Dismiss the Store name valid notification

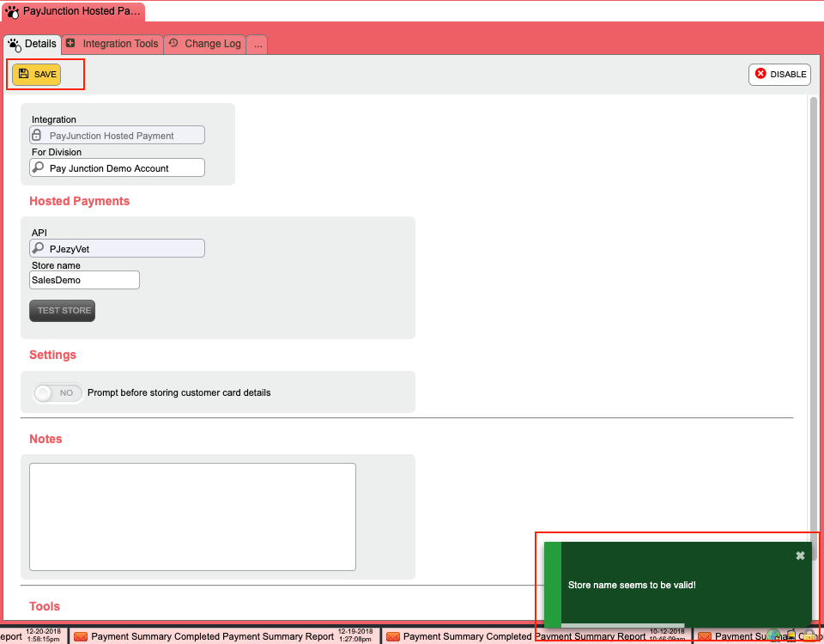coord(799,555)
